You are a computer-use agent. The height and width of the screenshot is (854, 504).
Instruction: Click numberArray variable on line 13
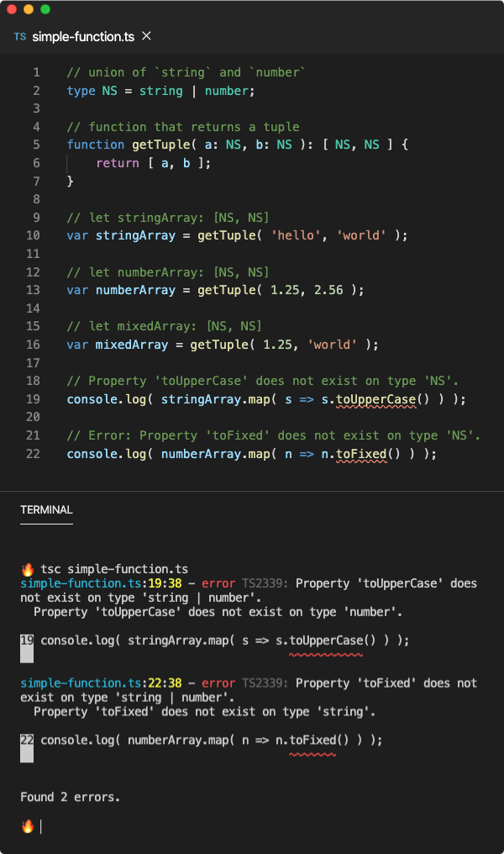(135, 290)
